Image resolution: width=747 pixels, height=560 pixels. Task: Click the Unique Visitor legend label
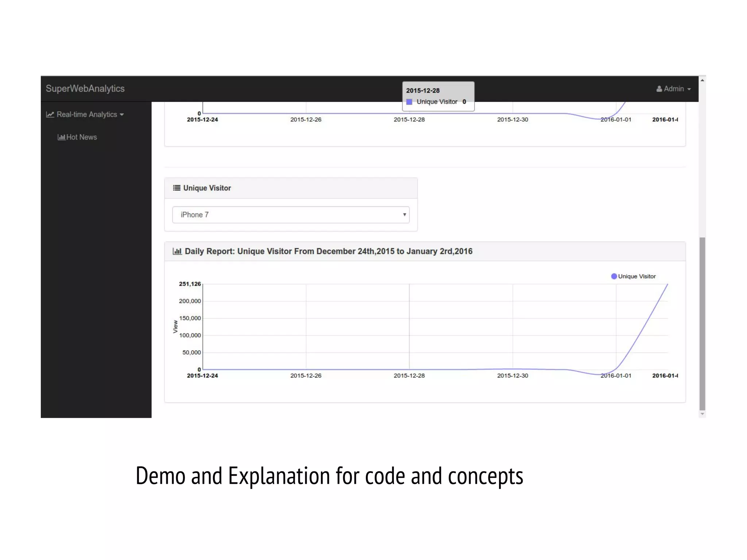point(637,276)
